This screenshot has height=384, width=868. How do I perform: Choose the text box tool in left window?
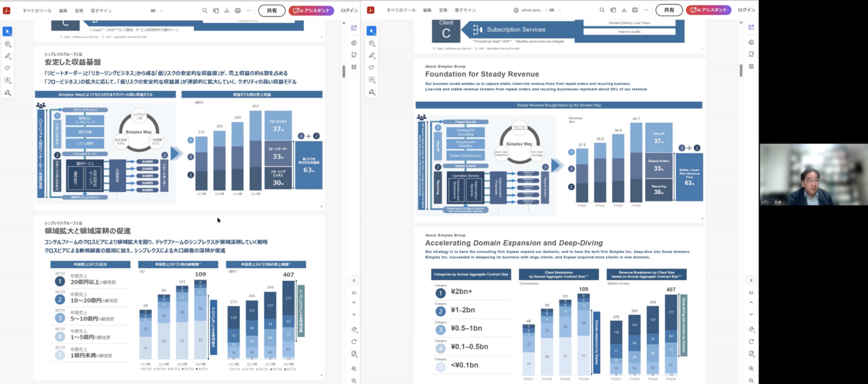7,80
